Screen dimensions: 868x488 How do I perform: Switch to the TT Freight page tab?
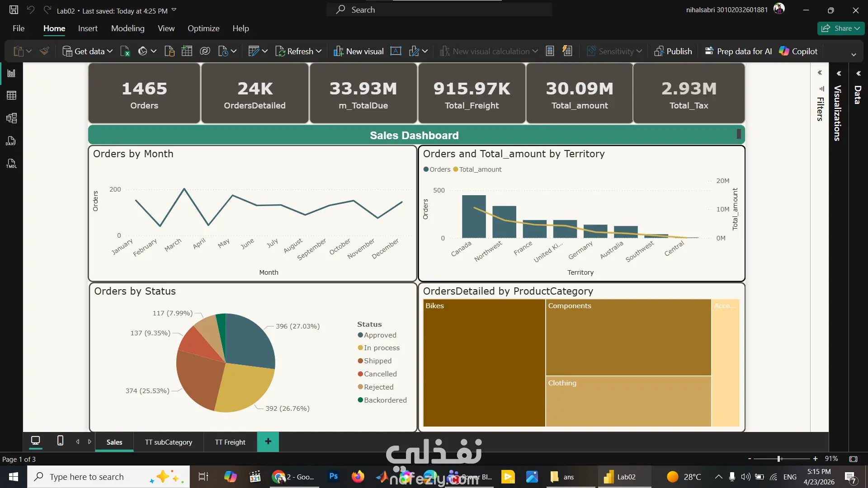tap(230, 442)
